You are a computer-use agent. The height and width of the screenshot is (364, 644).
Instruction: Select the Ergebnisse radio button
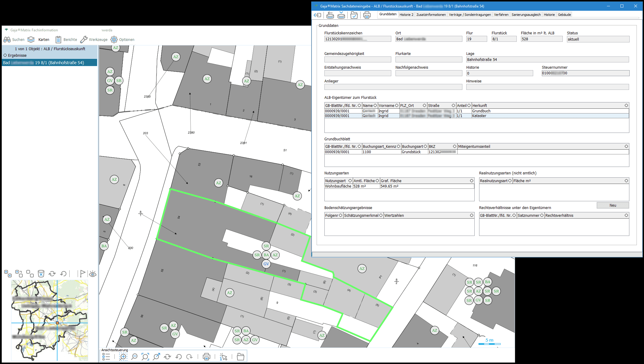point(5,55)
